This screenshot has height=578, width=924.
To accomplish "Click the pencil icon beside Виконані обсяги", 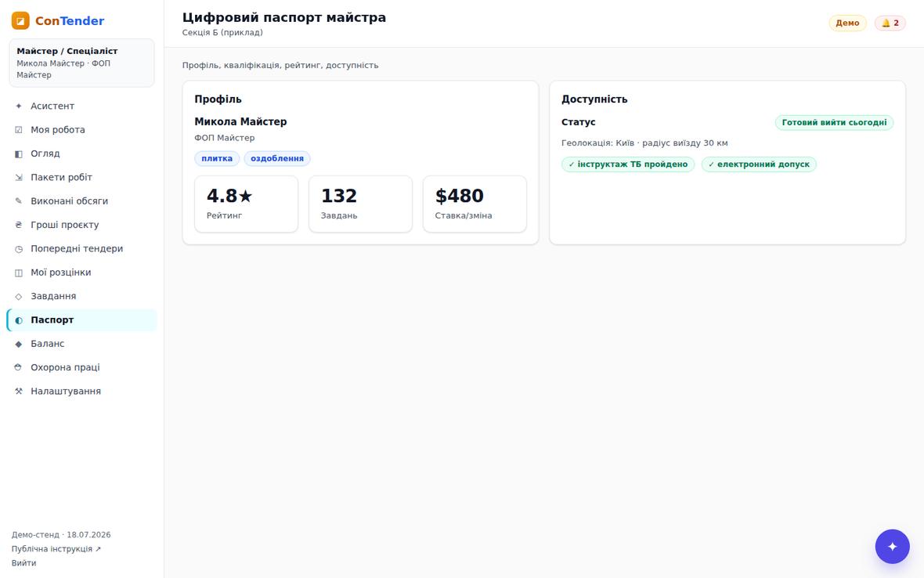I will [x=19, y=201].
